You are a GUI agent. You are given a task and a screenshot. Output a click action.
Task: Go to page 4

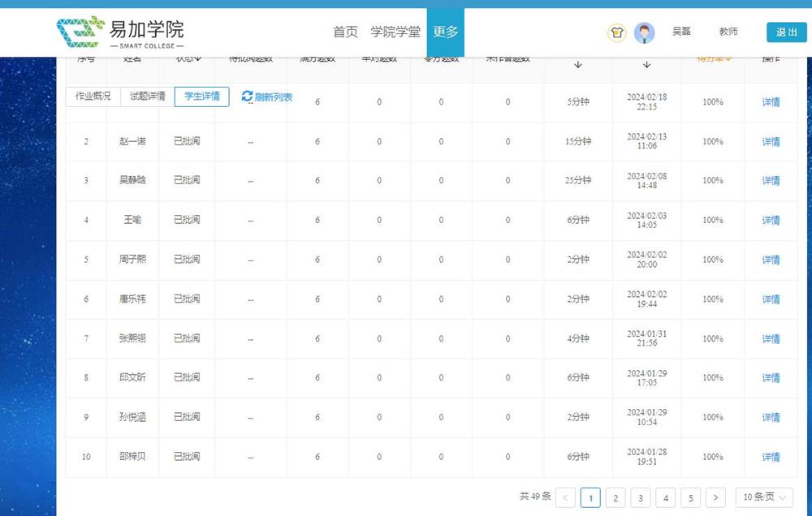click(x=666, y=498)
